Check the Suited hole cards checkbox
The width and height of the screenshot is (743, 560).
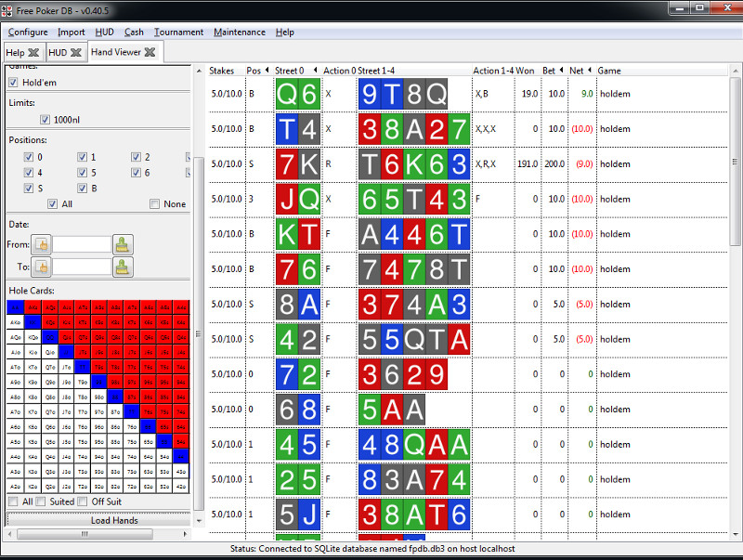click(x=41, y=501)
